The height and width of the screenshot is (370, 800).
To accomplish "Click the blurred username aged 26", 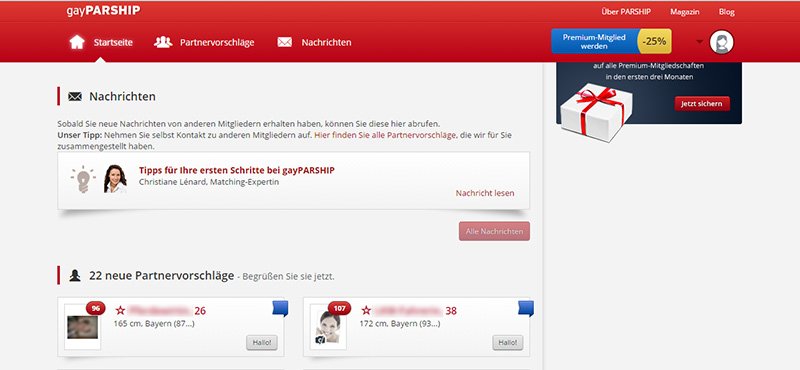I will coord(160,310).
